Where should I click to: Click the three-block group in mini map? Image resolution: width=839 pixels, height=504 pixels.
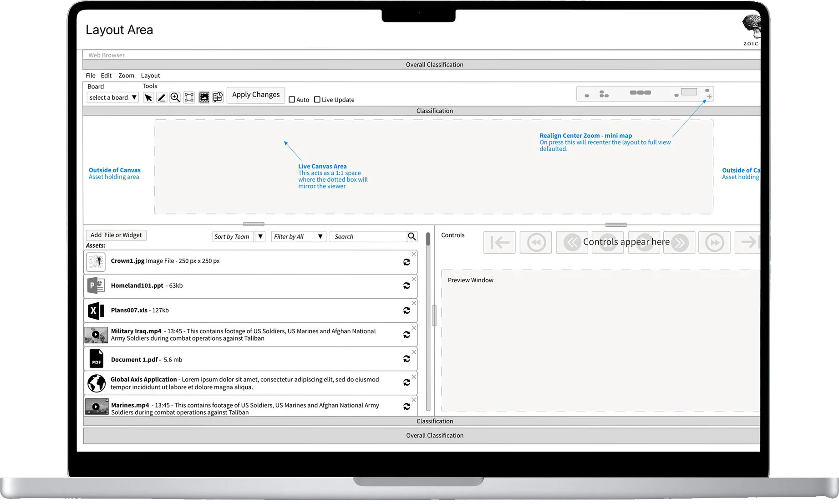(x=640, y=92)
